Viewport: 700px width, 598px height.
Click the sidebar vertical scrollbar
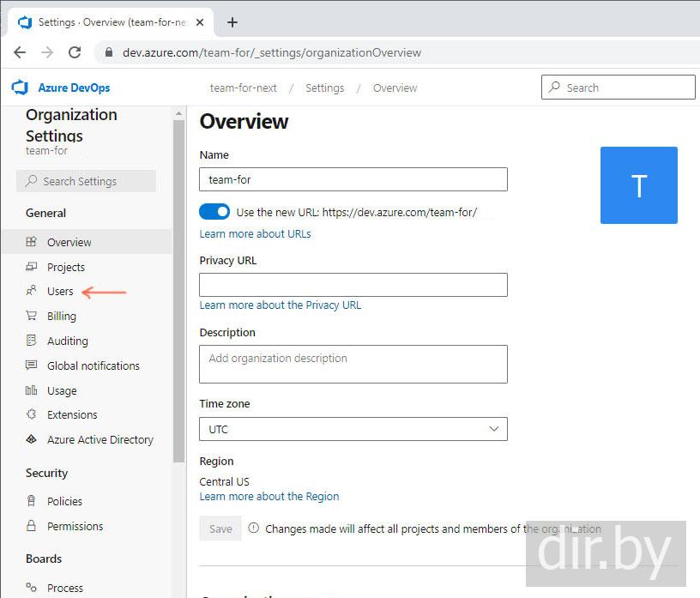pos(178,292)
